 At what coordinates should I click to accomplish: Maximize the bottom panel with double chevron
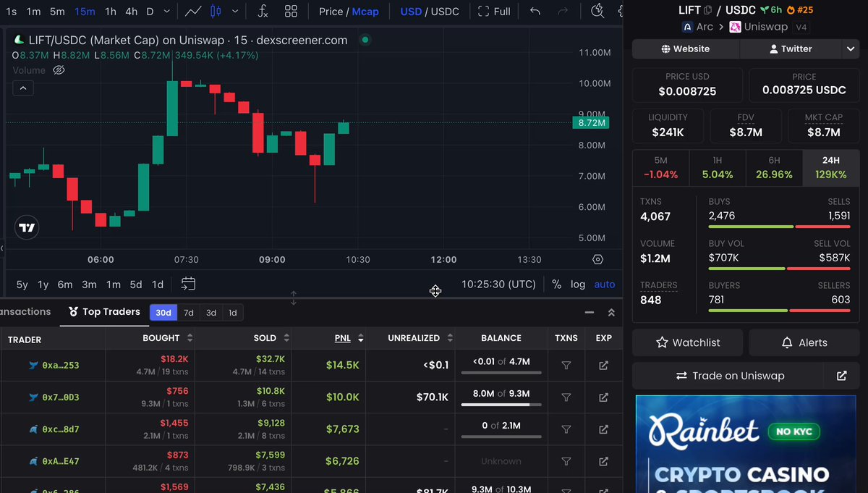[x=611, y=313]
